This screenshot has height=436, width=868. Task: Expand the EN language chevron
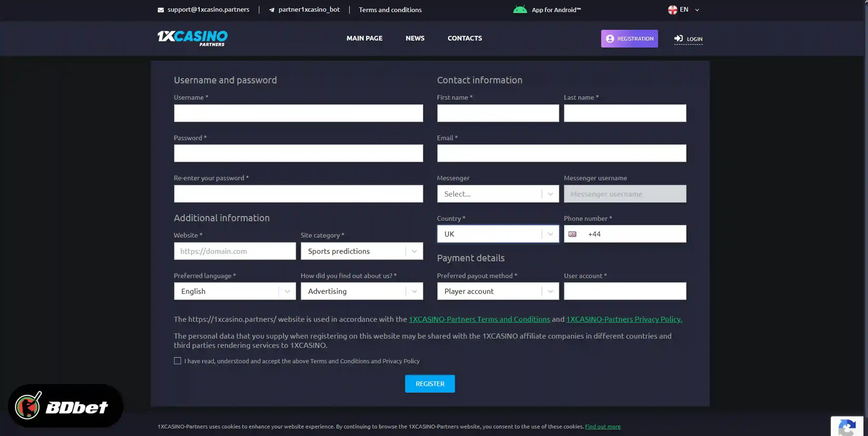click(x=697, y=10)
